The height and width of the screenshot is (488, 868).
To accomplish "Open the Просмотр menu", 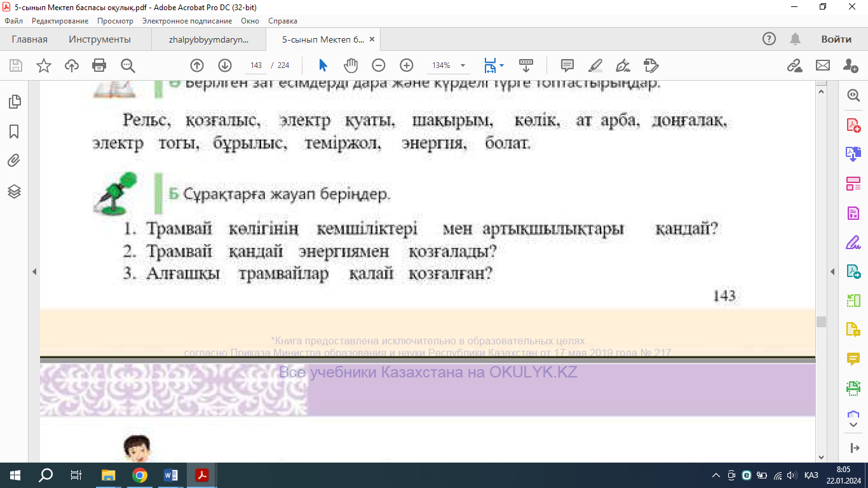I will [115, 21].
